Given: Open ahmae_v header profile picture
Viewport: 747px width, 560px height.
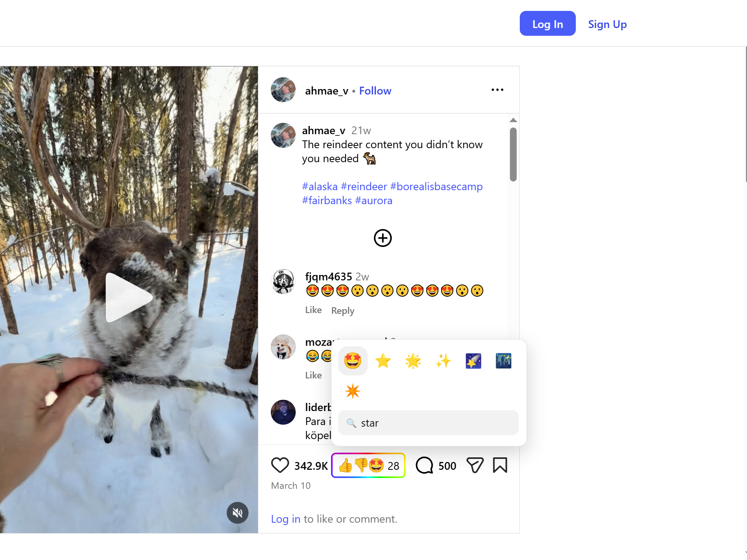Looking at the screenshot, I should click(283, 90).
